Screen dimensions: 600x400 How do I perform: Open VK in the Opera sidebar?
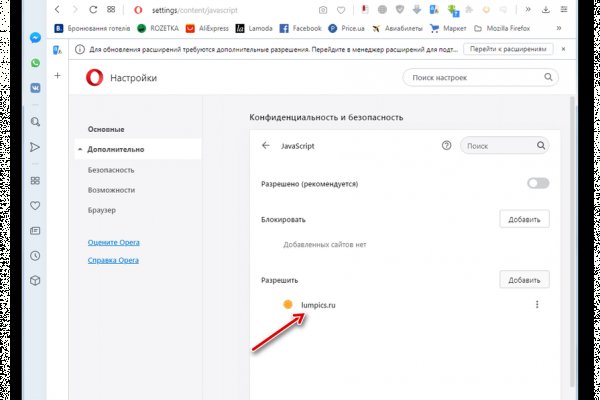click(x=35, y=87)
